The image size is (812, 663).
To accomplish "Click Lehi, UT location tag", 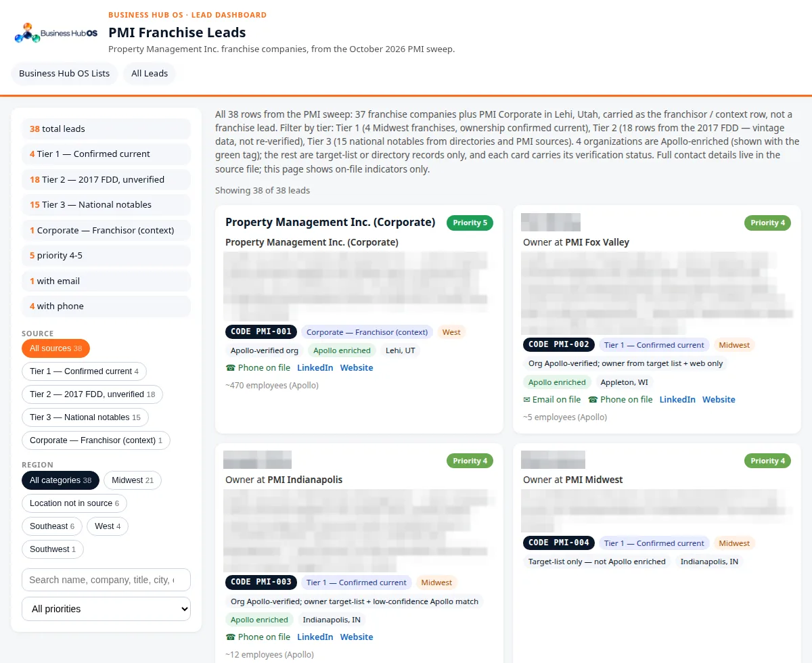I will pyautogui.click(x=401, y=350).
